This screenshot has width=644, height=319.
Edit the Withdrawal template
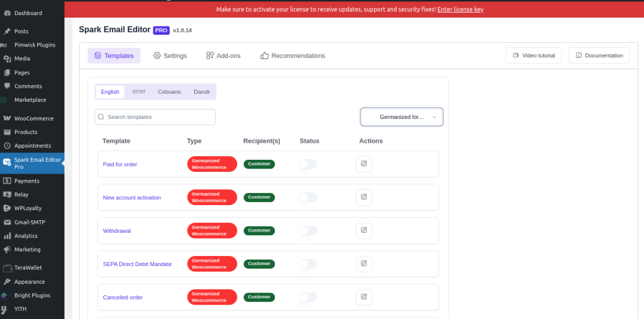click(364, 231)
